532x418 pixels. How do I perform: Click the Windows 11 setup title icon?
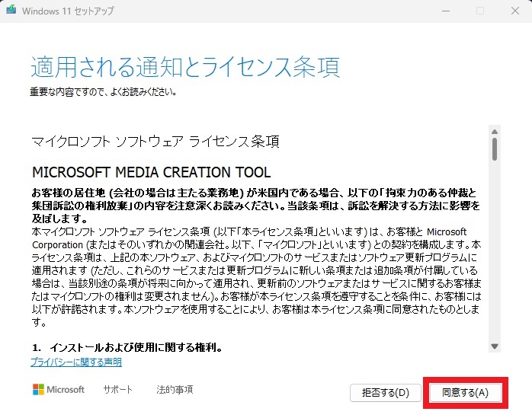pyautogui.click(x=11, y=10)
